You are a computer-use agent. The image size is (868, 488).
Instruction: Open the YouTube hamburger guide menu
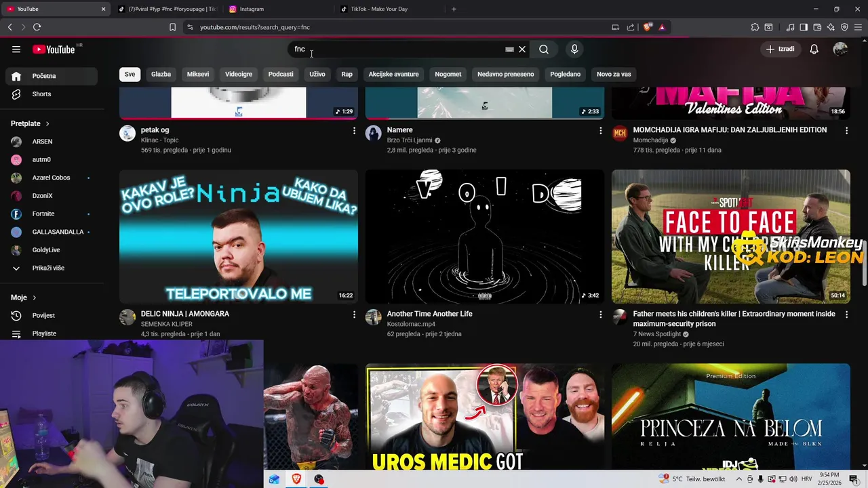tap(16, 49)
